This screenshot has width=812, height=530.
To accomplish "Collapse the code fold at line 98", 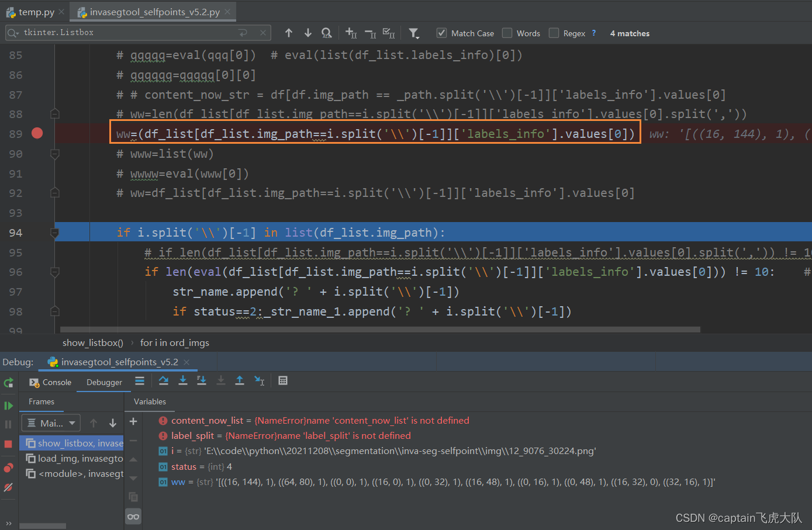I will tap(55, 311).
